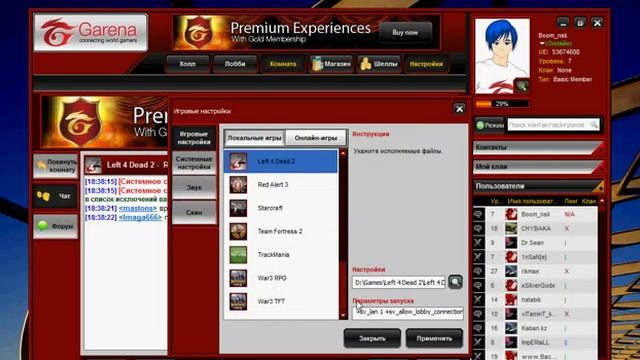Collapse the Пользователи panel
Image resolution: width=640 pixels, height=360 pixels.
[x=538, y=186]
